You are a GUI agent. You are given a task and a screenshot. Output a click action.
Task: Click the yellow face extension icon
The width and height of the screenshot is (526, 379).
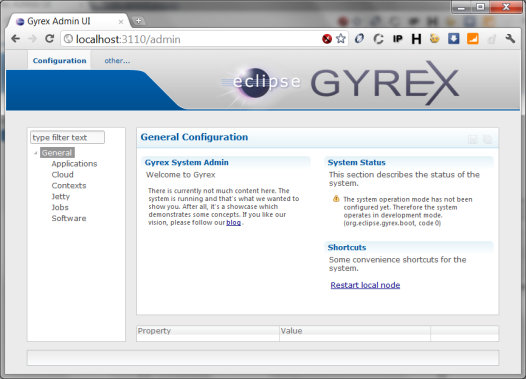[435, 39]
